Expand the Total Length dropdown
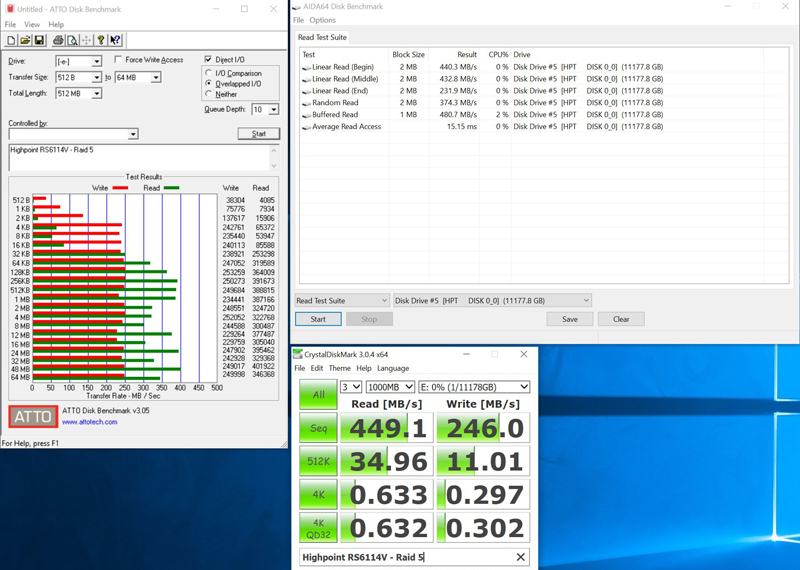The height and width of the screenshot is (570, 800). (x=96, y=94)
